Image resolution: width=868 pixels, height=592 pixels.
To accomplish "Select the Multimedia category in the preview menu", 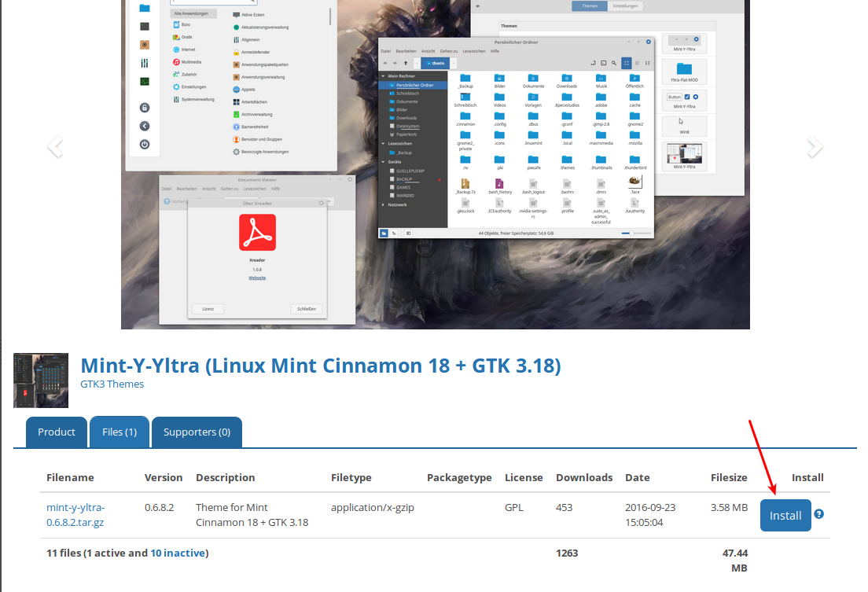I will point(188,62).
